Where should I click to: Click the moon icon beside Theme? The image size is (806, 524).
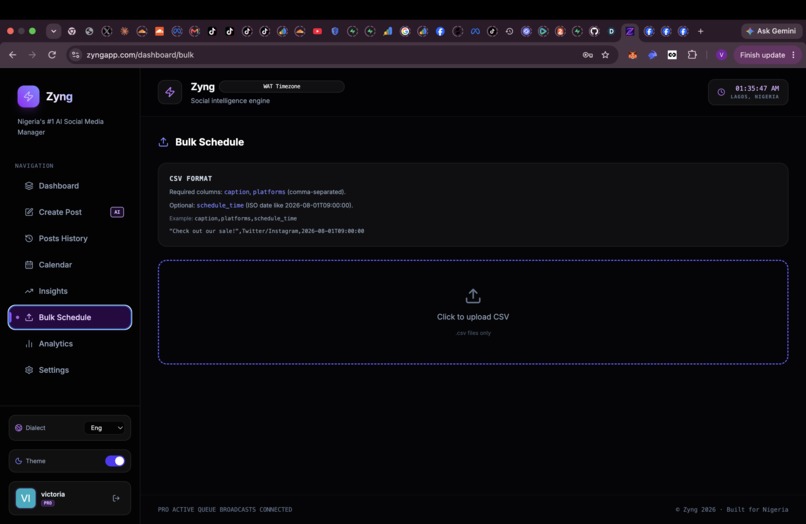tap(19, 461)
